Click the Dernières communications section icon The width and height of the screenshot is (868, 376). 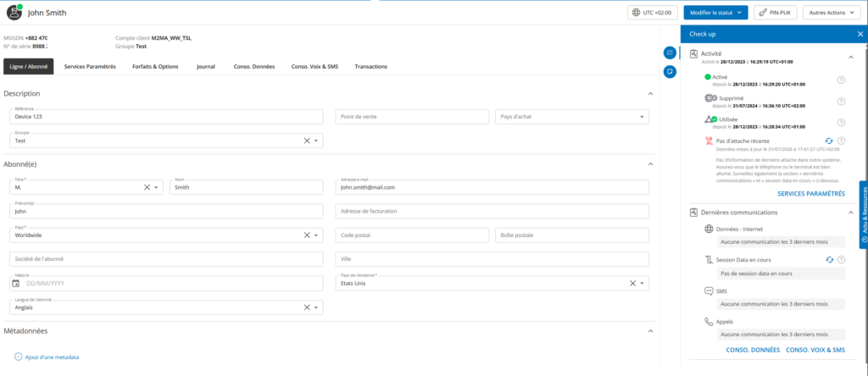click(693, 213)
